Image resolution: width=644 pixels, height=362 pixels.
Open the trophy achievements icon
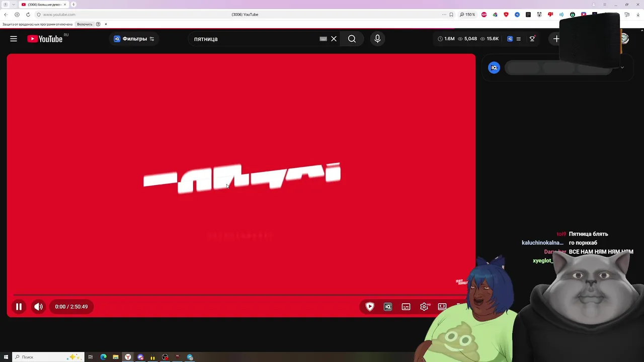click(x=532, y=39)
